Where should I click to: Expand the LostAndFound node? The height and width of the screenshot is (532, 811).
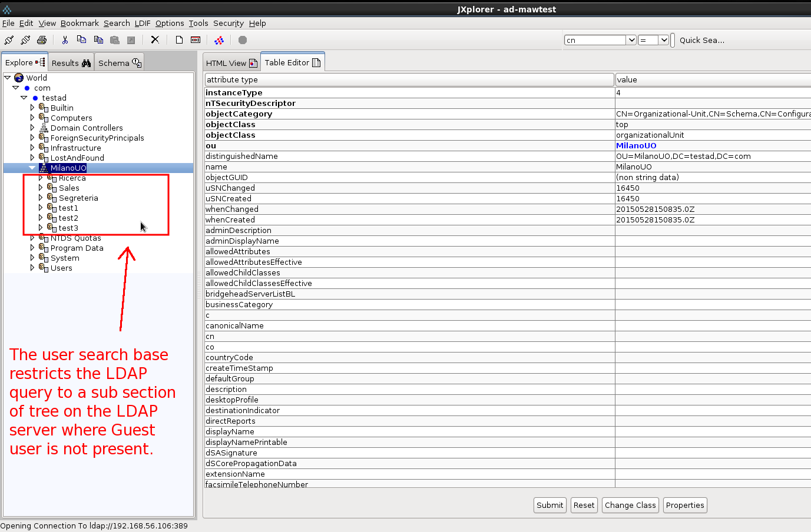pos(32,158)
